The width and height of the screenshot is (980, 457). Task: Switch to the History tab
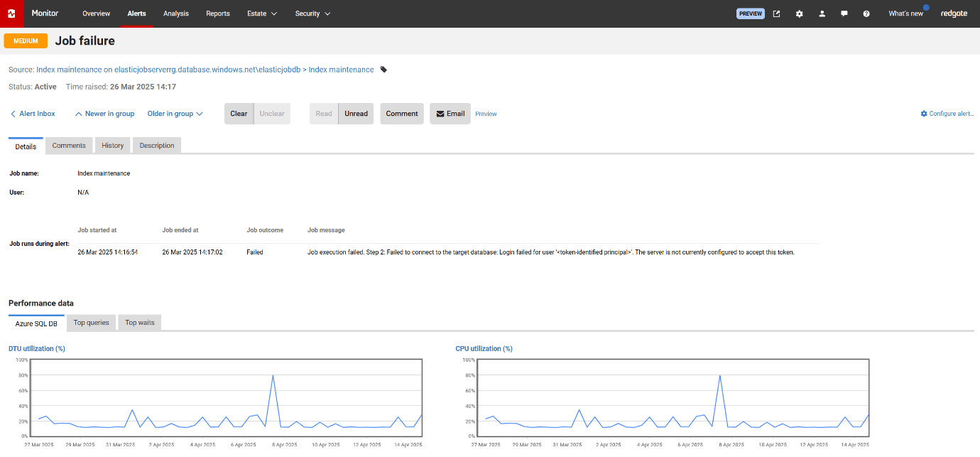point(112,146)
